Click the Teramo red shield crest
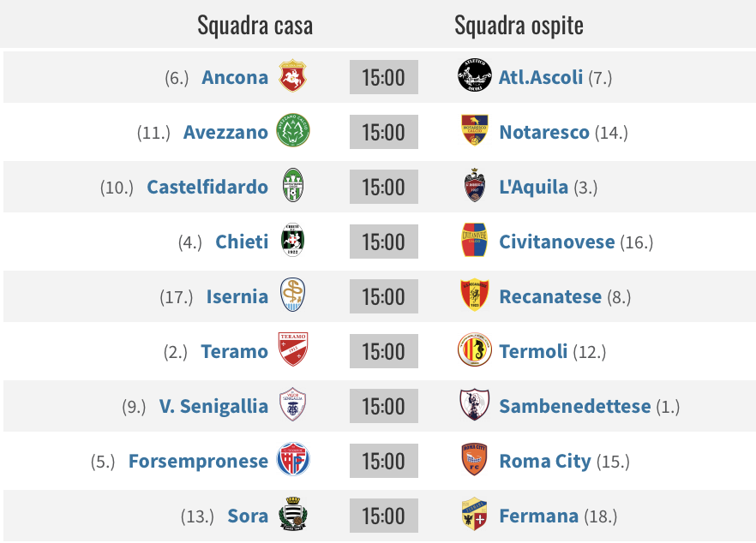The height and width of the screenshot is (543, 756). pyautogui.click(x=292, y=349)
